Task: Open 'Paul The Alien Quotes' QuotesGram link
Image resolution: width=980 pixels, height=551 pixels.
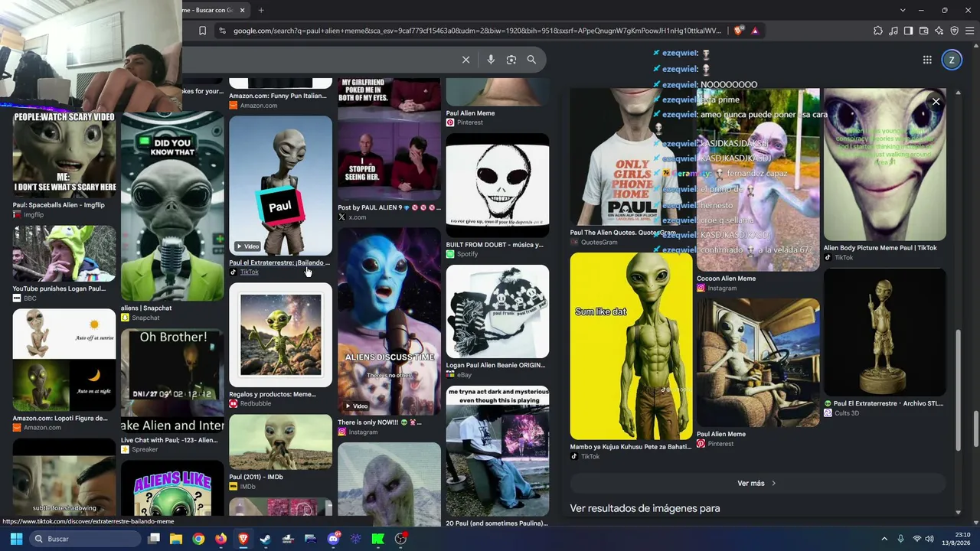Action: (x=623, y=233)
